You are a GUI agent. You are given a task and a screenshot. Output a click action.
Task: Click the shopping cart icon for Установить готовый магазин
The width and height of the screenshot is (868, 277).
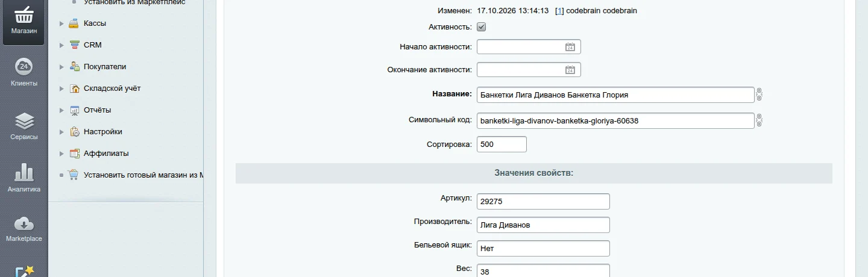[x=74, y=175]
